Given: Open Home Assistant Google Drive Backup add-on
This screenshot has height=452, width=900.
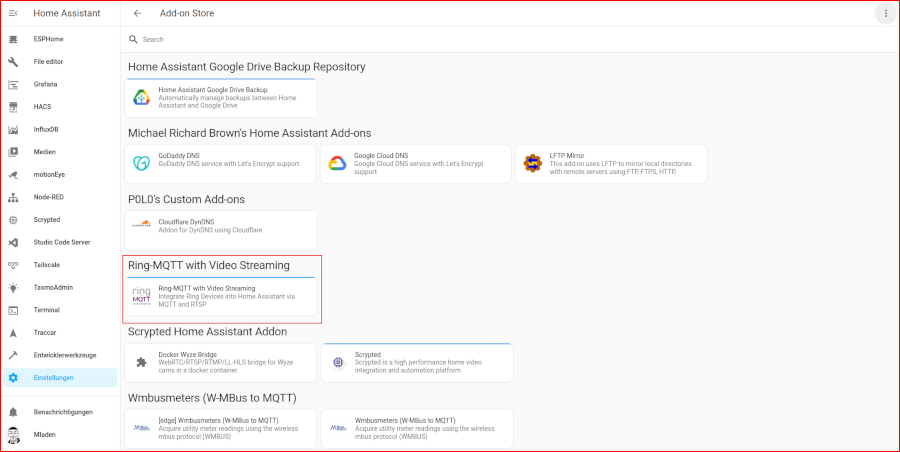Looking at the screenshot, I should (221, 98).
